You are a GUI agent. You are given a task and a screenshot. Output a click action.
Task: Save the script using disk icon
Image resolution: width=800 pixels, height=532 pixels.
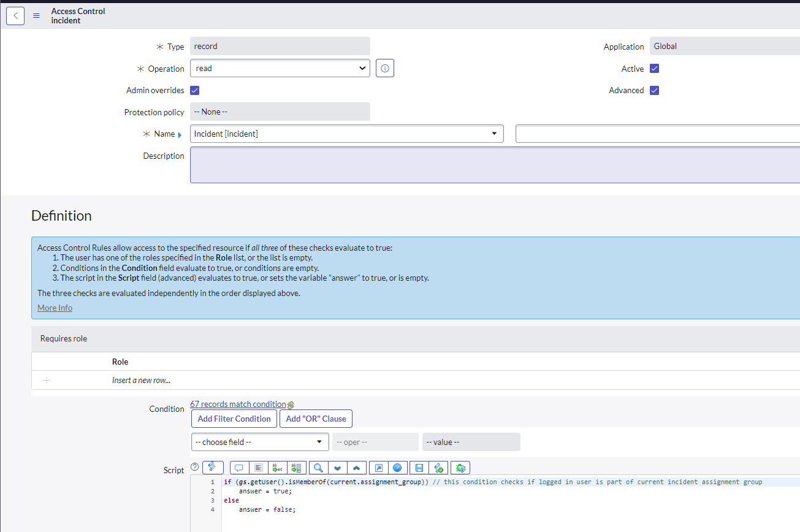point(419,468)
